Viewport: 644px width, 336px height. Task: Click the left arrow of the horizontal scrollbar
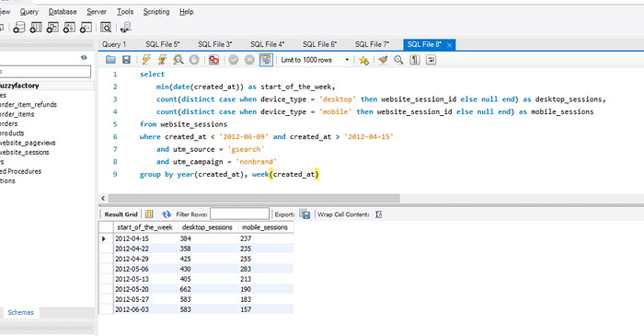[x=103, y=199]
